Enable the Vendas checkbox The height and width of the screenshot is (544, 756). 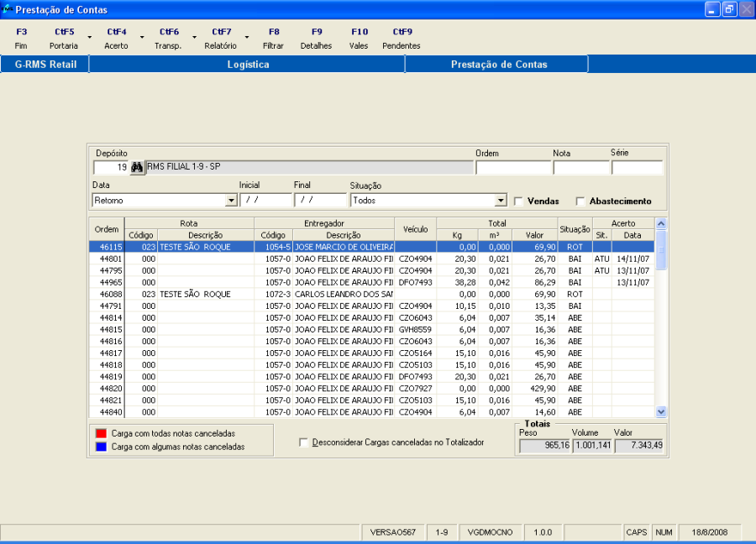(x=518, y=201)
